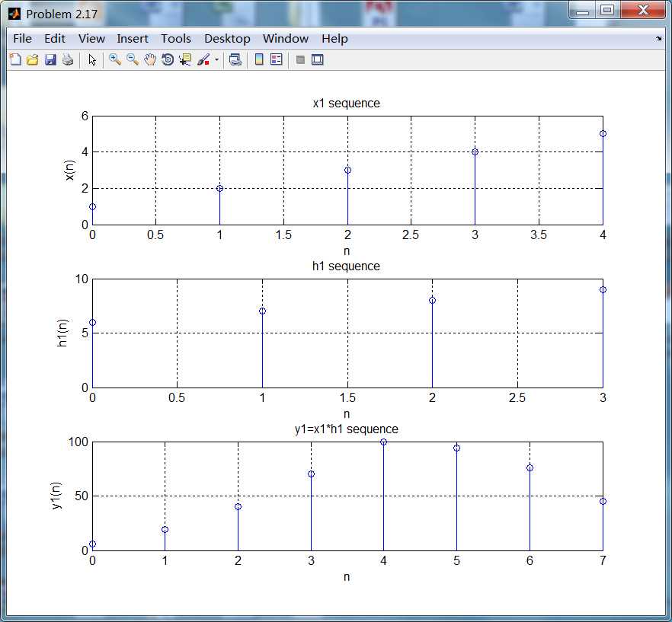Insert a colorbar using the toolbar icon

point(259,59)
